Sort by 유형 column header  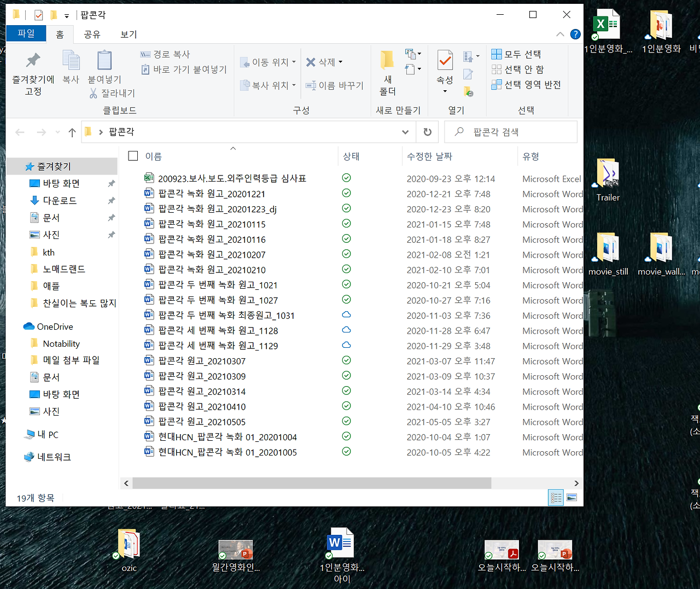click(530, 156)
